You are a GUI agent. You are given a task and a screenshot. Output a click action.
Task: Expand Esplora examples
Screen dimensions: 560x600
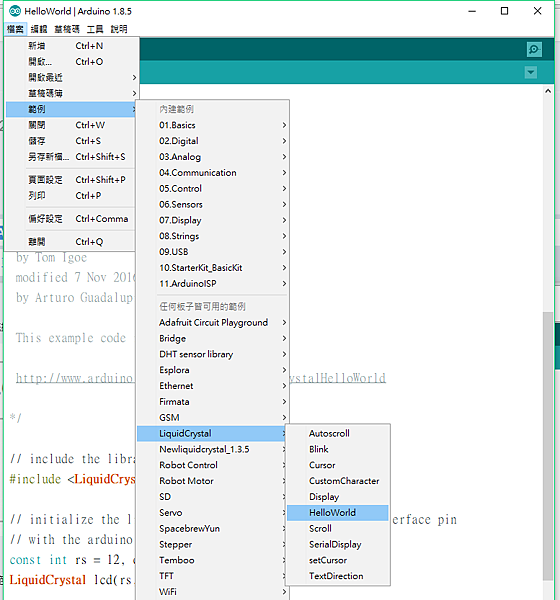click(212, 370)
